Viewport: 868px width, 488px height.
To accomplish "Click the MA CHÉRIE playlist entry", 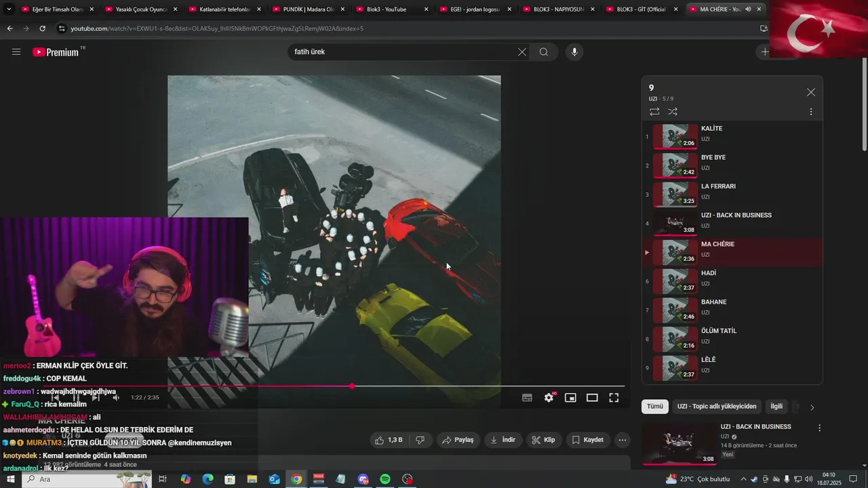I will [x=732, y=252].
